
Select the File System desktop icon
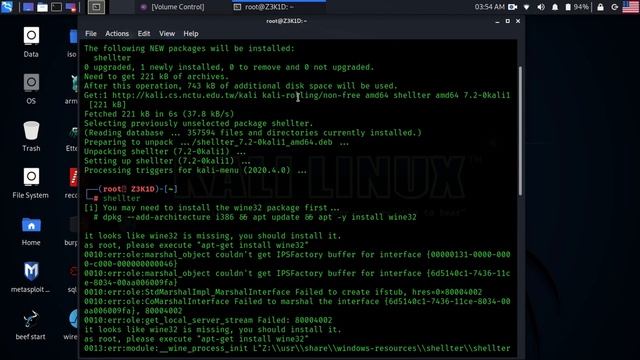click(x=31, y=183)
